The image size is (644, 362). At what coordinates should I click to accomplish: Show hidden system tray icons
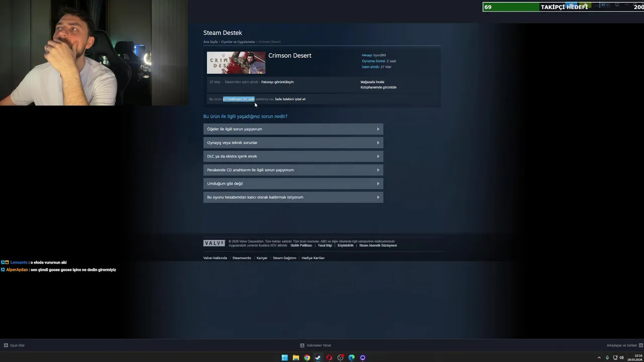point(599,358)
